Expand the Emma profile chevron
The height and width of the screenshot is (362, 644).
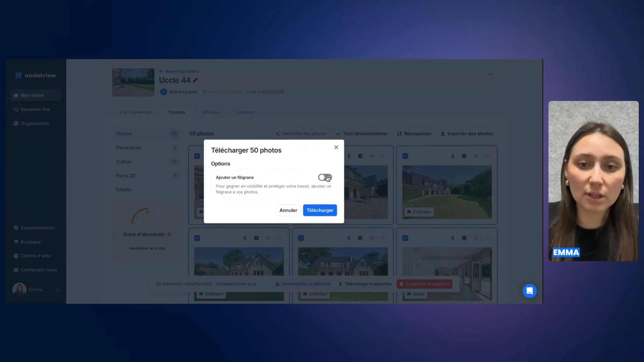click(x=58, y=290)
